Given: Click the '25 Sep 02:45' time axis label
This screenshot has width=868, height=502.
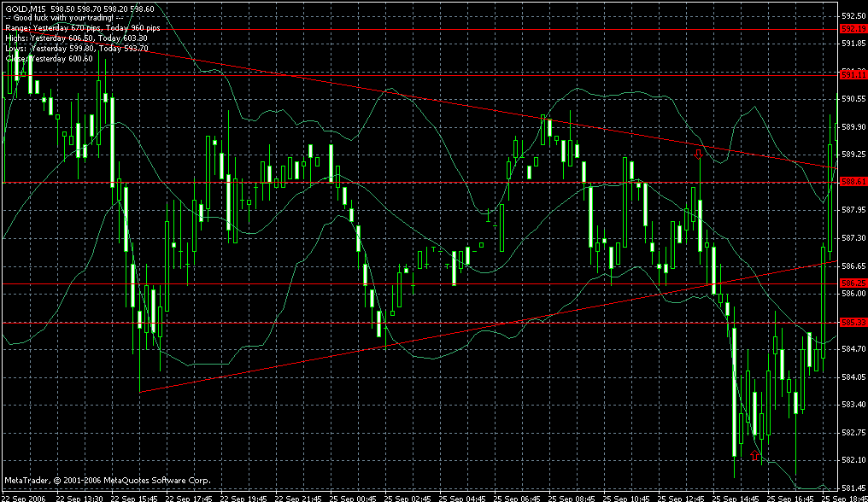Looking at the screenshot, I should 408,498.
